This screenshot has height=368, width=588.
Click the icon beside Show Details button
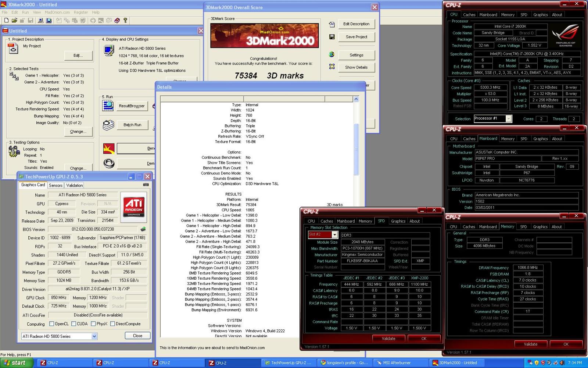pyautogui.click(x=332, y=67)
